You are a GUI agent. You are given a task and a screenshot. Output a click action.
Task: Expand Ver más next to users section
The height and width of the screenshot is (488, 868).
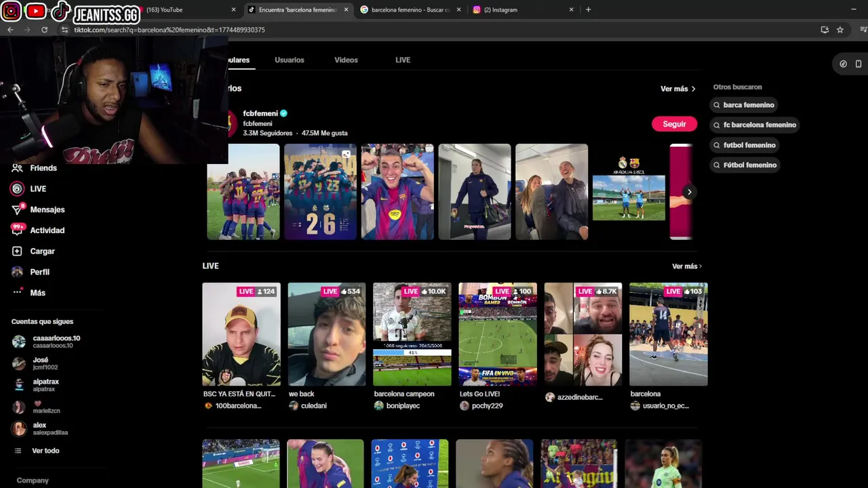click(678, 89)
